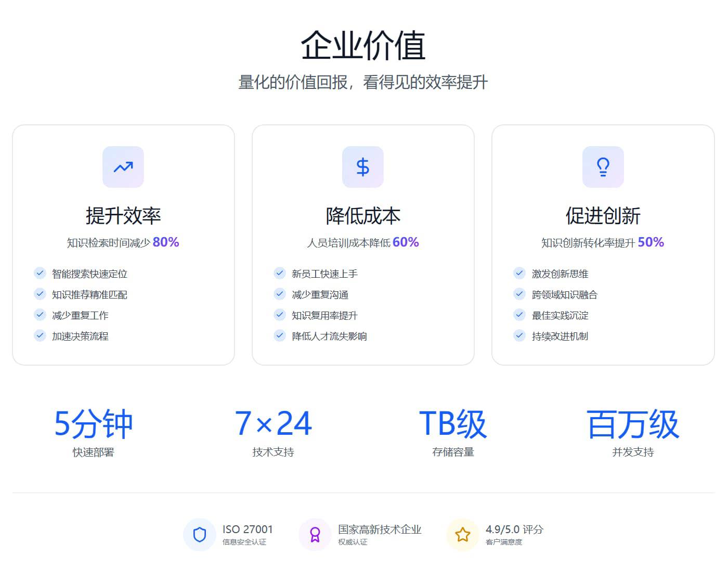The height and width of the screenshot is (569, 728).
Task: Click the checkmark icon next to 持续改进机制
Action: coord(519,335)
